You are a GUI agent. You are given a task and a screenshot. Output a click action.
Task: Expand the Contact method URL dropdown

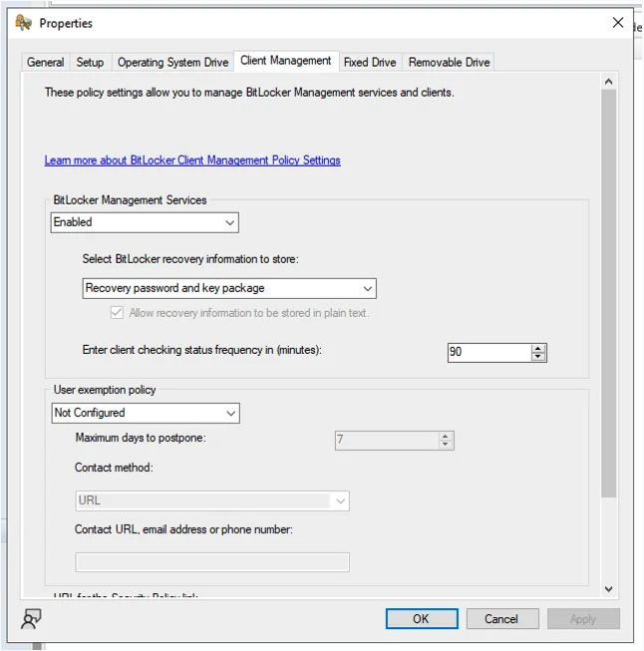coord(212,500)
